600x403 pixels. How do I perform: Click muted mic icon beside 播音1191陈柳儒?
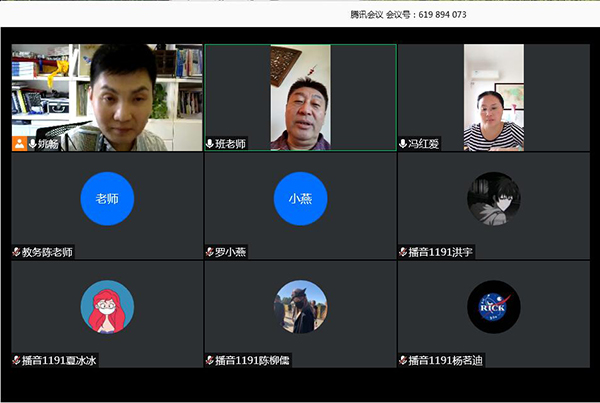[x=209, y=360]
